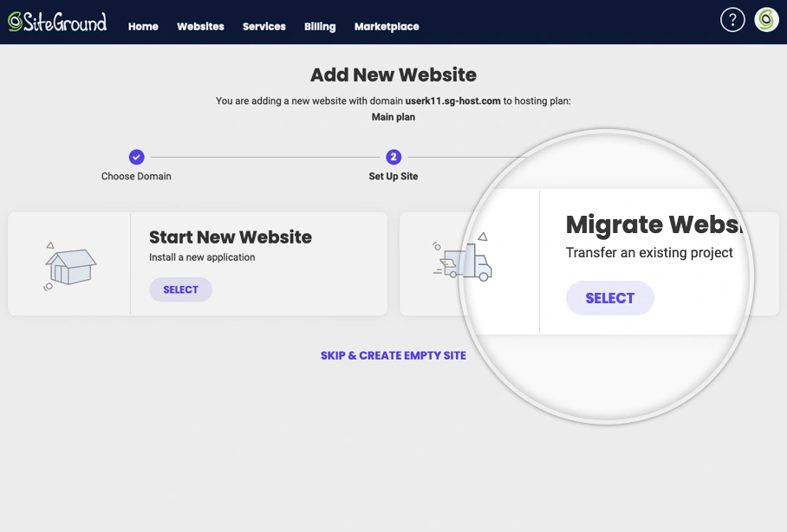
Task: Click the completed Choose Domain checkmark
Action: tap(136, 157)
